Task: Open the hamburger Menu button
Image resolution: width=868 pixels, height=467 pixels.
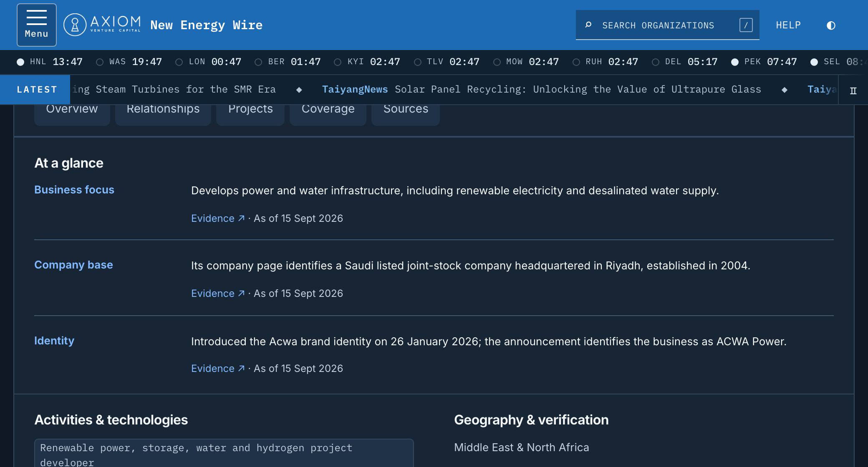Action: click(37, 25)
